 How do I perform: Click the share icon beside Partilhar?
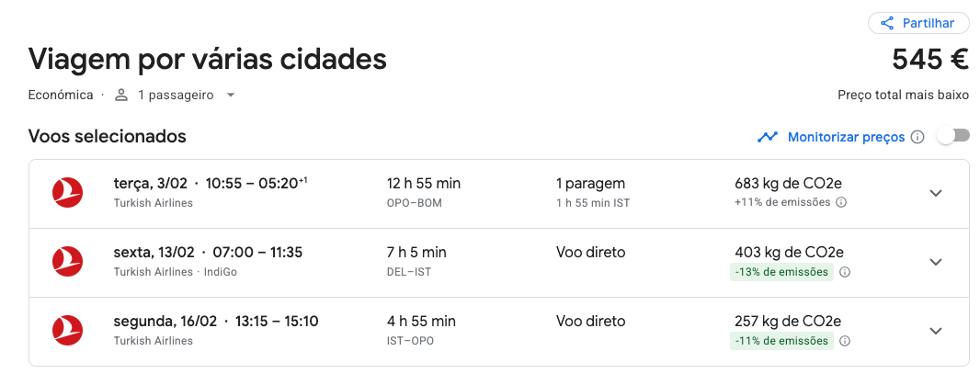[x=886, y=23]
